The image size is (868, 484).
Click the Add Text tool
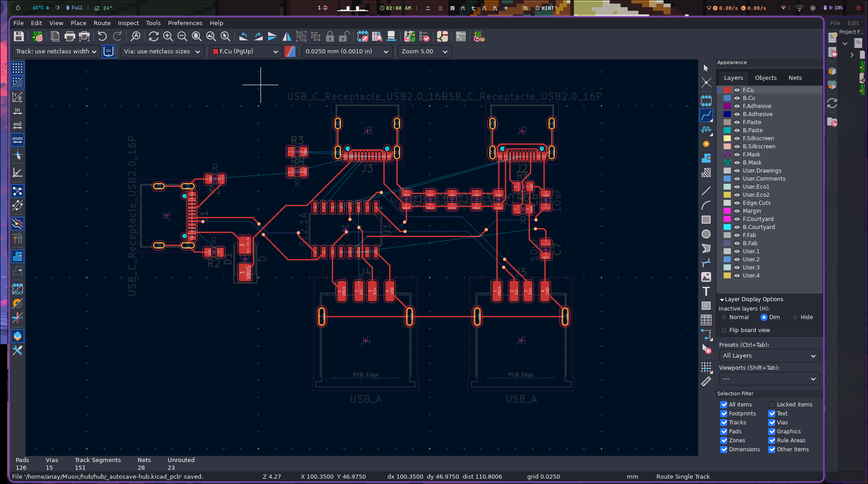coord(706,292)
